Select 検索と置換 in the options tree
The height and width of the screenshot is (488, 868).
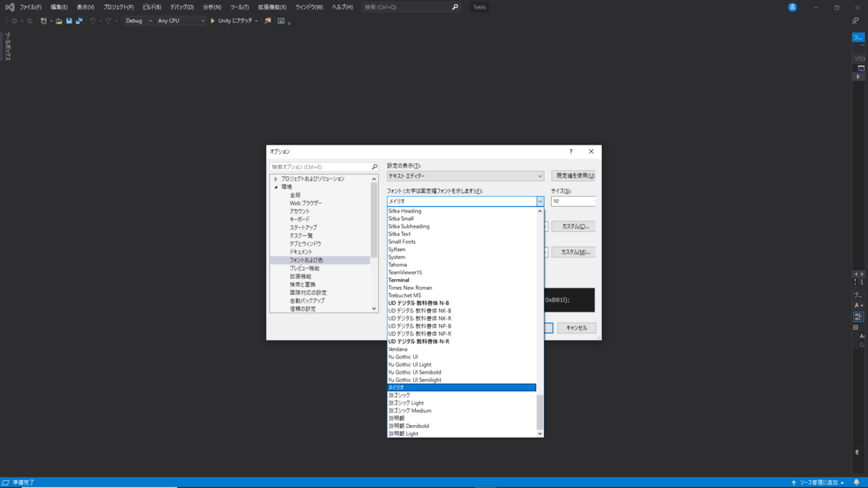click(302, 284)
